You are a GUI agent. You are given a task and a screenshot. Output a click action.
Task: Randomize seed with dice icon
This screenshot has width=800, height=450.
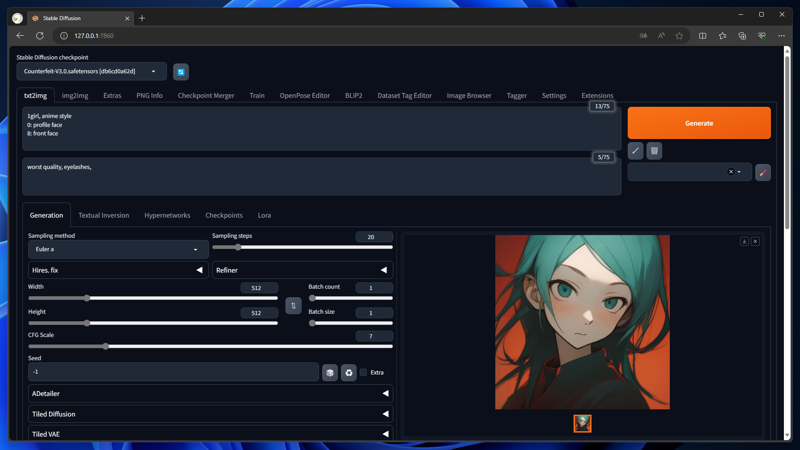(x=330, y=373)
